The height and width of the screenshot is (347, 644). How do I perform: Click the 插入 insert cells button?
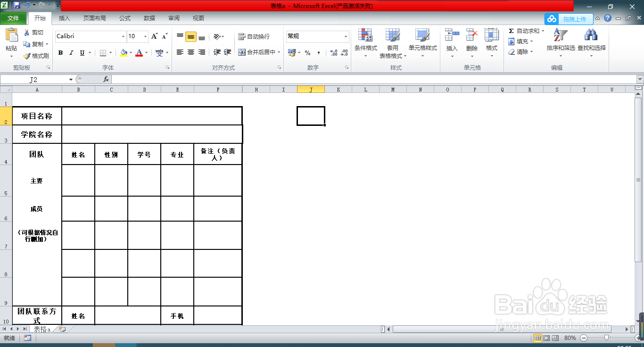[452, 43]
